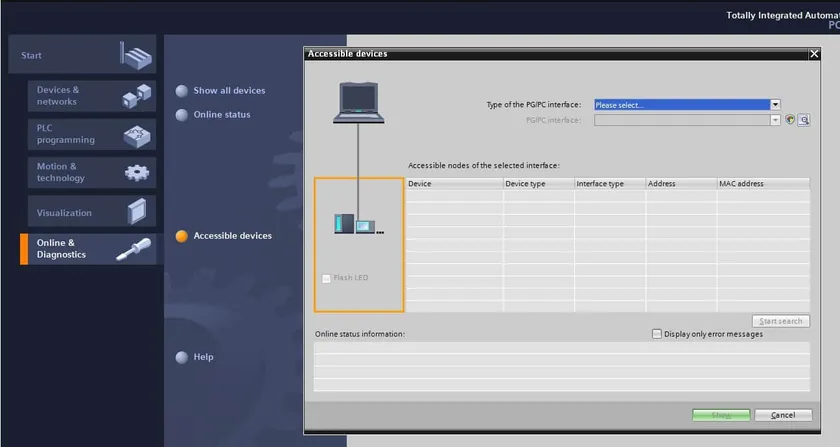Click Accessible nodes of the selected interface label
This screenshot has height=447, width=840.
tap(484, 166)
